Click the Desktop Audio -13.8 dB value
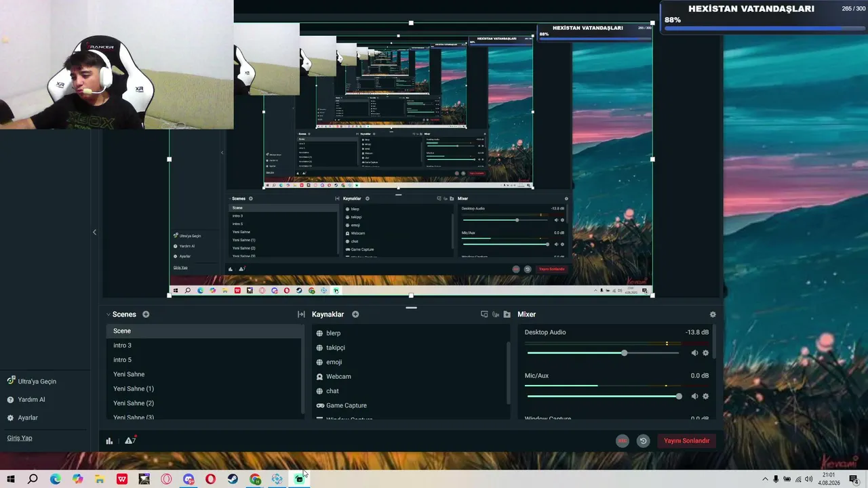 [697, 332]
